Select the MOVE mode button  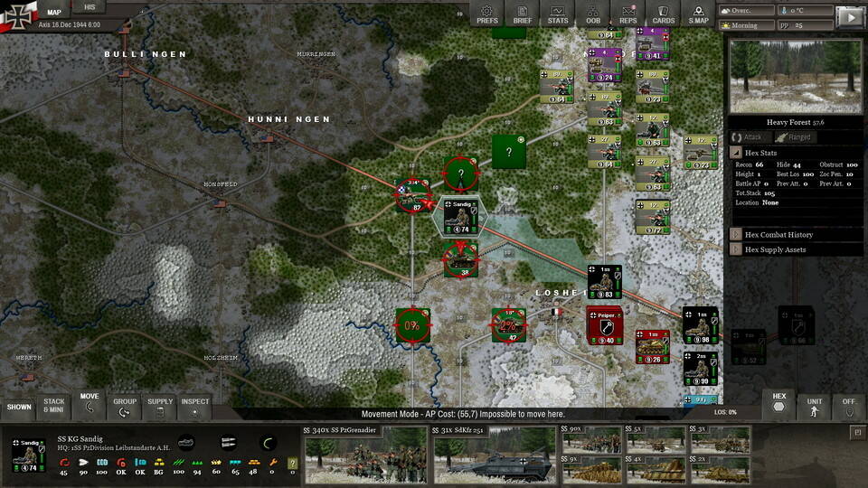point(90,404)
